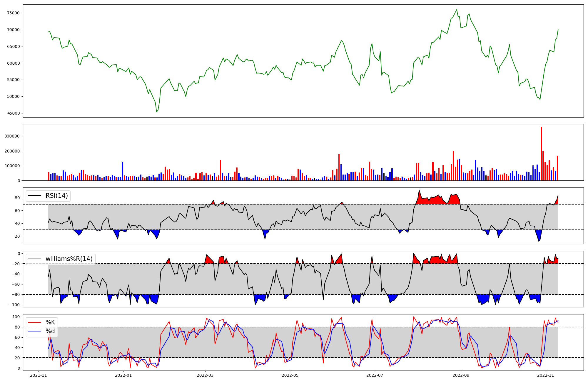The height and width of the screenshot is (382, 588).
Task: Click the williams%R(14) legend label
Action: (x=69, y=259)
